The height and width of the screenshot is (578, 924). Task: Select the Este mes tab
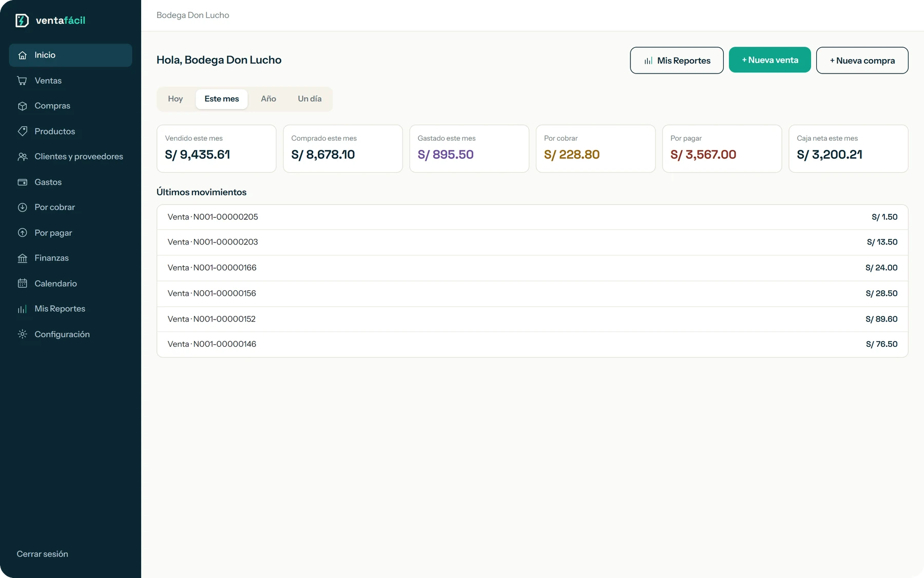[222, 99]
